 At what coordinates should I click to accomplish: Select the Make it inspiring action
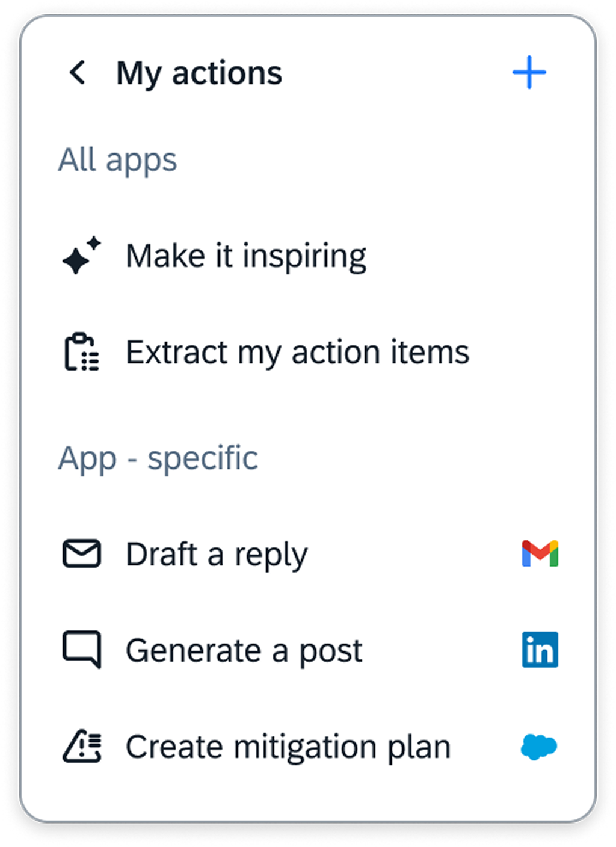245,256
